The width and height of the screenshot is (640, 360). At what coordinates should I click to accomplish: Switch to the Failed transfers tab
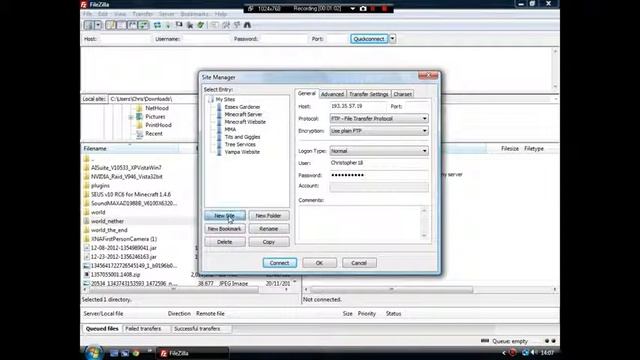(143, 329)
